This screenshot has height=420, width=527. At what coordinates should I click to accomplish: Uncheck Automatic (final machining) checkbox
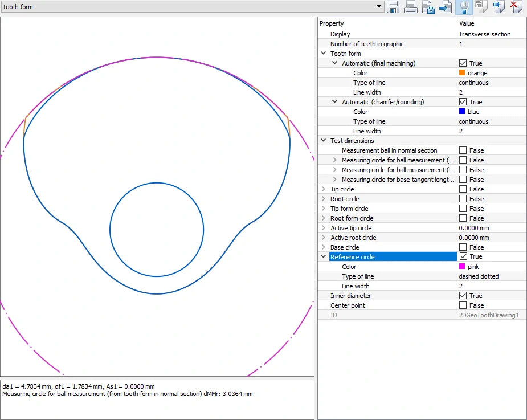pyautogui.click(x=463, y=63)
